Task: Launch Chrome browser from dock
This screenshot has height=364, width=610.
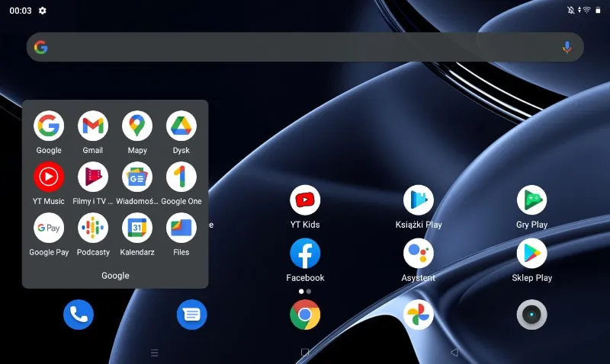Action: pos(305,315)
